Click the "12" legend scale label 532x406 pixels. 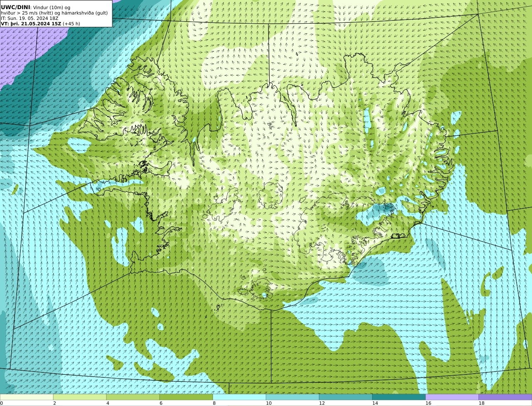(x=322, y=403)
